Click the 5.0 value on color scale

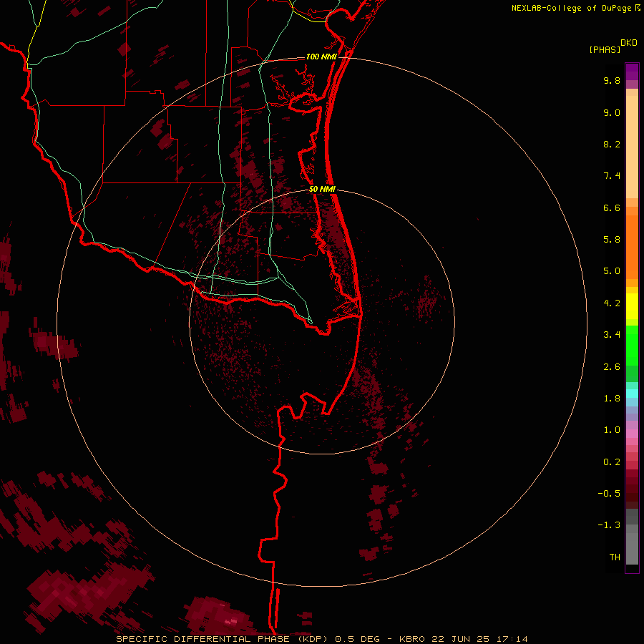pos(612,271)
